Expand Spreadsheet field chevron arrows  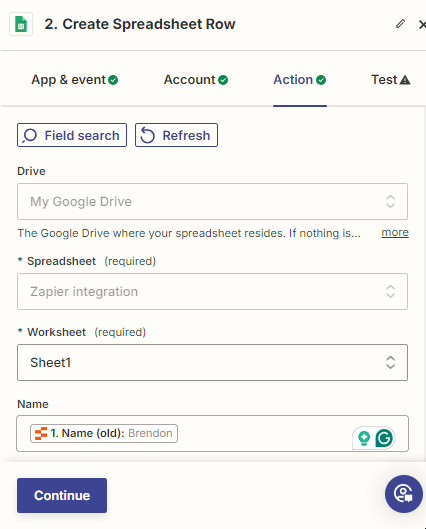[x=391, y=291]
